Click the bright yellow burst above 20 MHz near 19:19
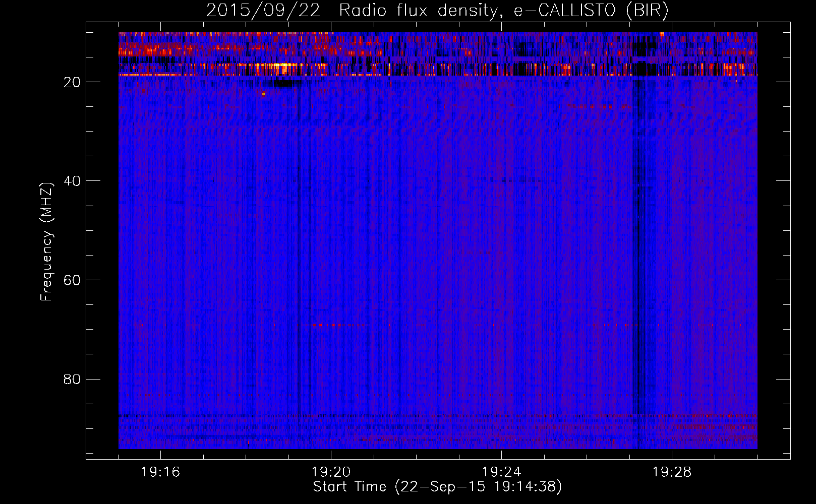Viewport: 816px width, 504px height. pyautogui.click(x=275, y=66)
